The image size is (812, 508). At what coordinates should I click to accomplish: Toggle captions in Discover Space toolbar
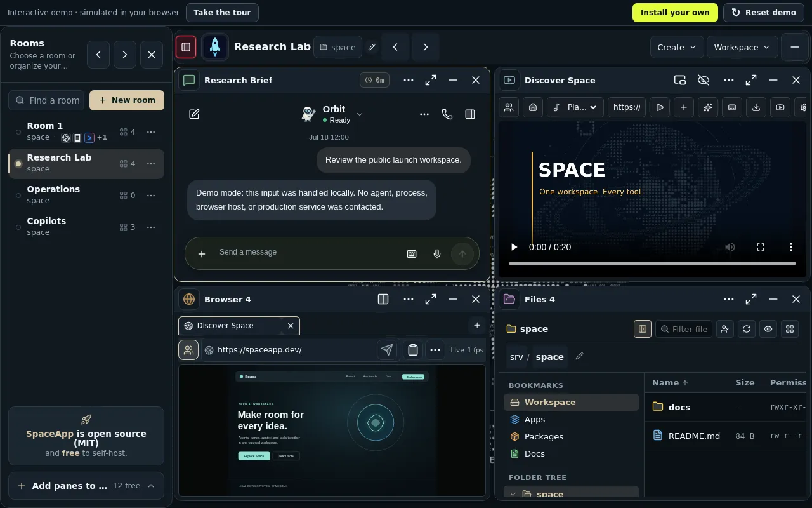pyautogui.click(x=732, y=107)
